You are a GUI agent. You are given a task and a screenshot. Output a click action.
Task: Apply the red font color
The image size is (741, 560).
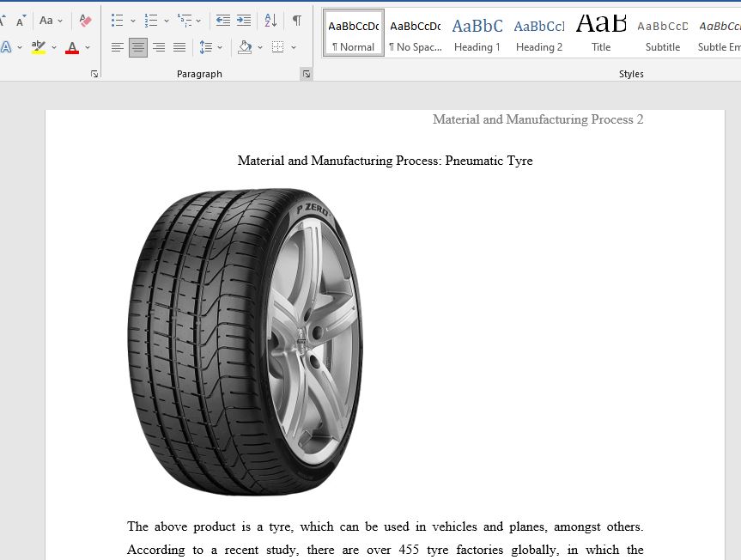pyautogui.click(x=72, y=47)
